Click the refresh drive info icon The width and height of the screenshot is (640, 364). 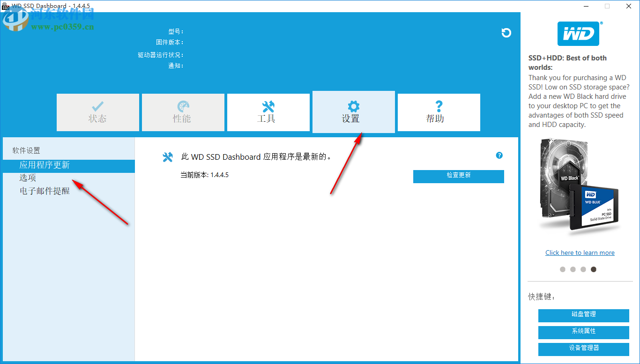pyautogui.click(x=506, y=33)
